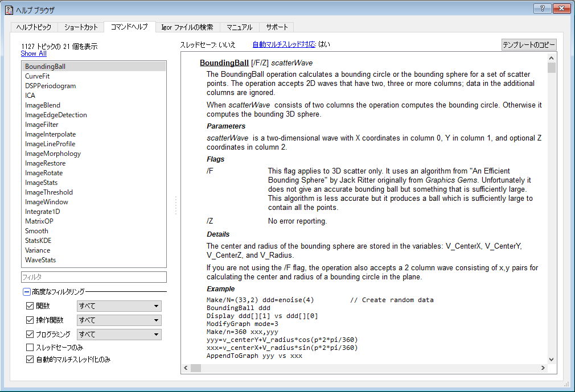Select WaveStats in the topic list
Image resolution: width=575 pixels, height=392 pixels.
(x=94, y=260)
